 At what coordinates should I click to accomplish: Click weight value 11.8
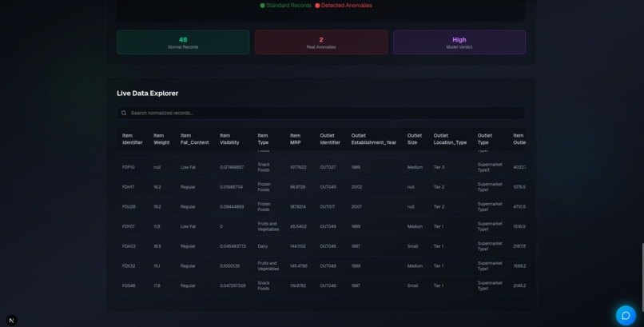point(157,226)
